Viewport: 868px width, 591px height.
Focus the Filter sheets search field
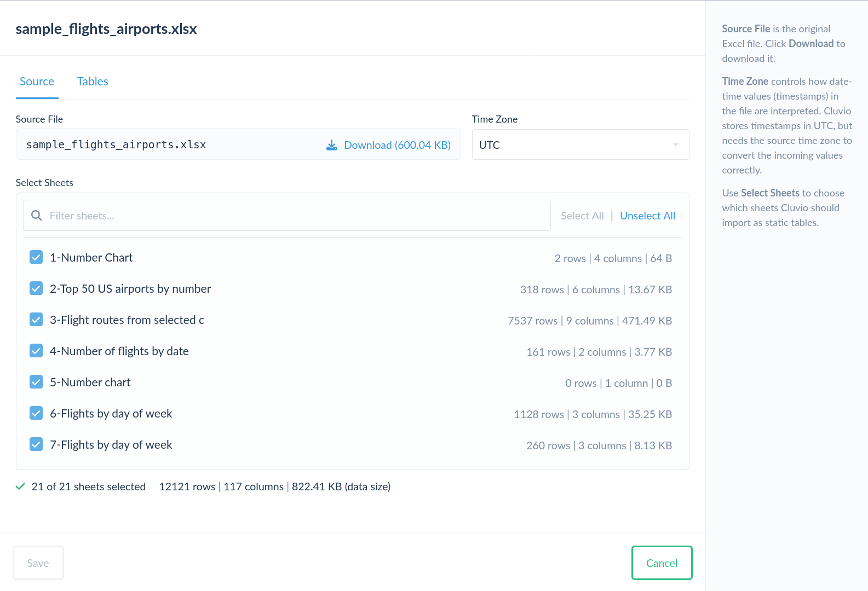(x=296, y=216)
